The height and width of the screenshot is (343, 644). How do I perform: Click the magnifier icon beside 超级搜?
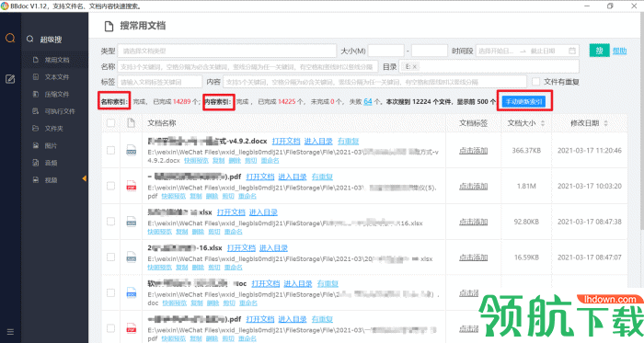pos(30,39)
